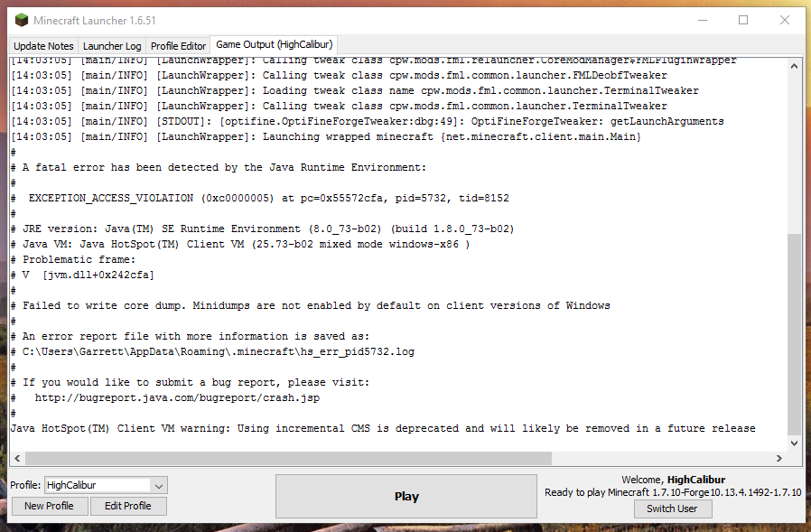Click the 'Welcome, HighCalibur' text
This screenshot has height=532, width=811.
pos(673,480)
